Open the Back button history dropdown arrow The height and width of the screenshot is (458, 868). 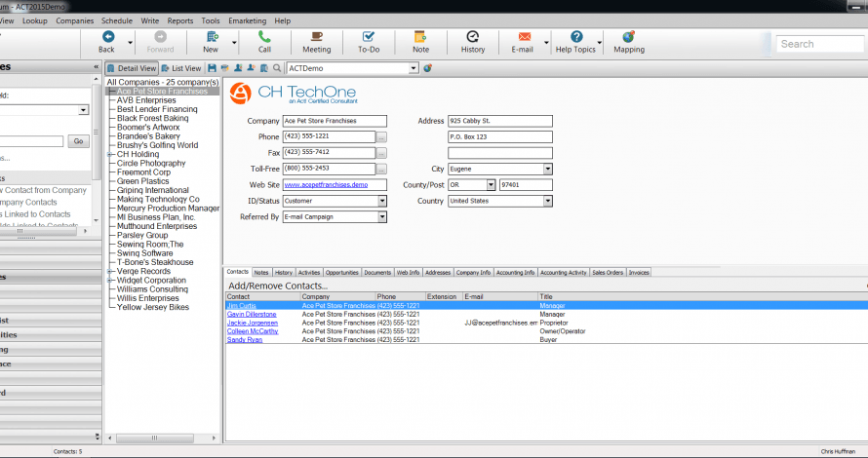point(131,43)
